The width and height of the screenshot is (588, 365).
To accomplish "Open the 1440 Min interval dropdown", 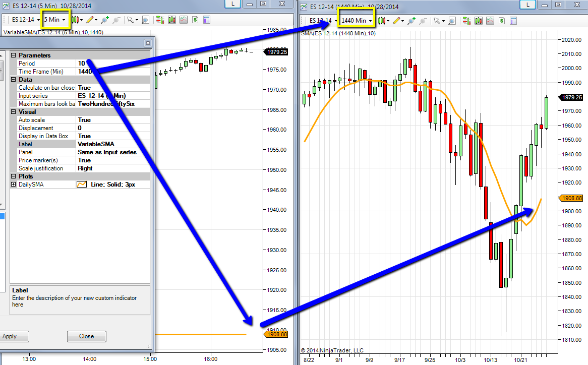I will 356,21.
